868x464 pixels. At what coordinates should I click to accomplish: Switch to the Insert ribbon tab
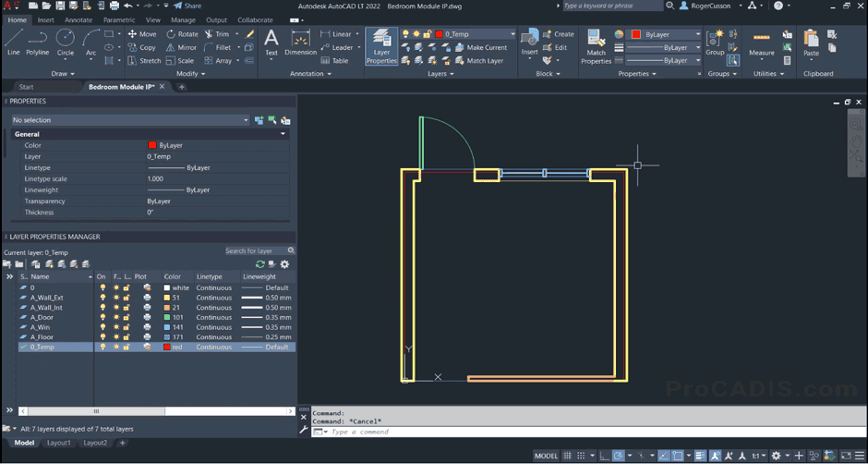tap(46, 20)
